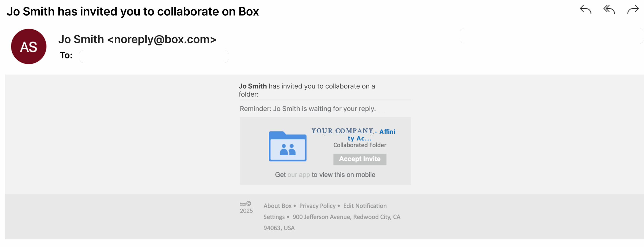Click the Reply All double-arrow icon
Viewport: 644px width, 247px height.
[x=609, y=10]
